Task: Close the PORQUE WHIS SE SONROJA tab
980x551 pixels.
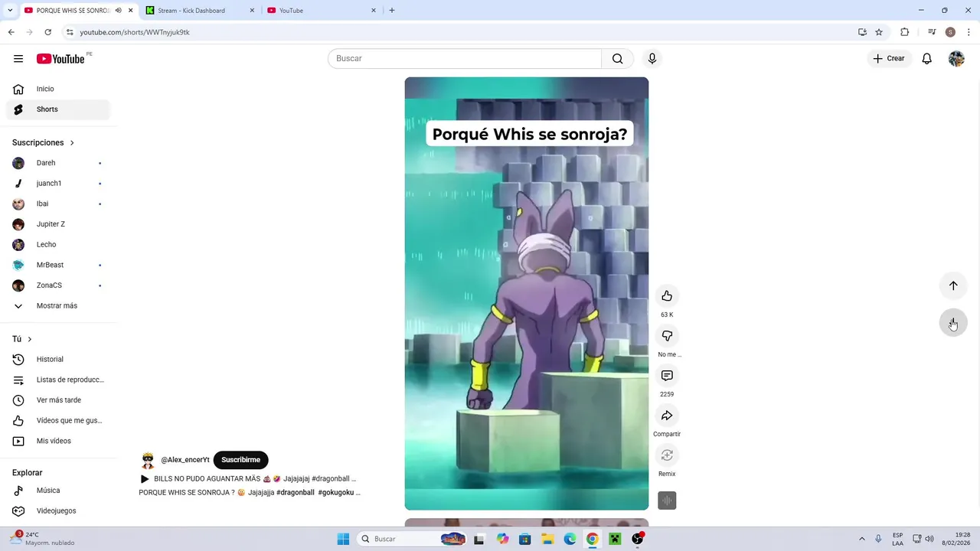Action: tap(130, 11)
